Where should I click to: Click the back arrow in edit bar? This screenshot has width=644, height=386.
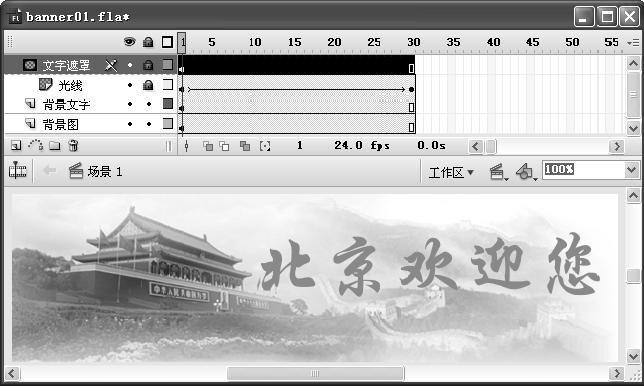(50, 170)
